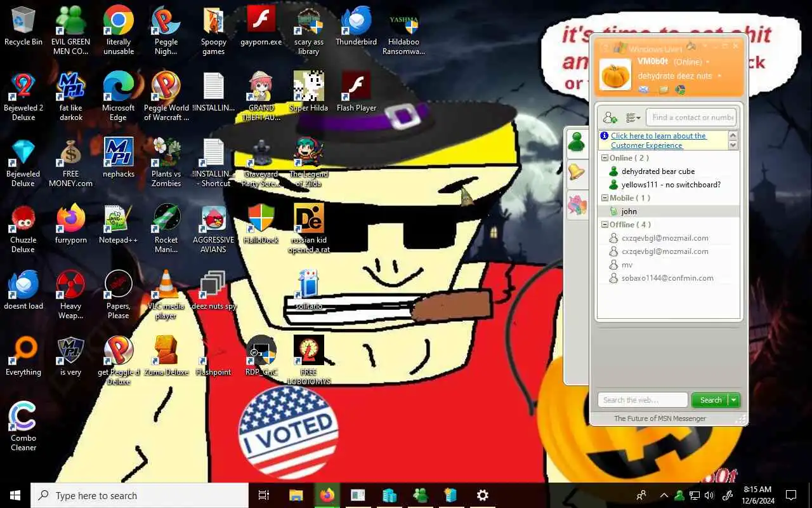The height and width of the screenshot is (508, 812).
Task: Open the Action Center notifications icon
Action: [791, 495]
